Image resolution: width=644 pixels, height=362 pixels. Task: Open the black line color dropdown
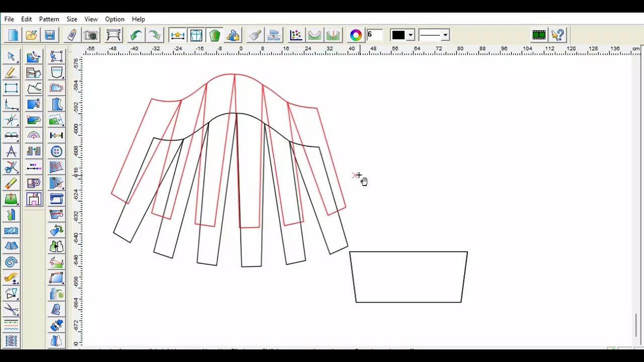point(411,35)
